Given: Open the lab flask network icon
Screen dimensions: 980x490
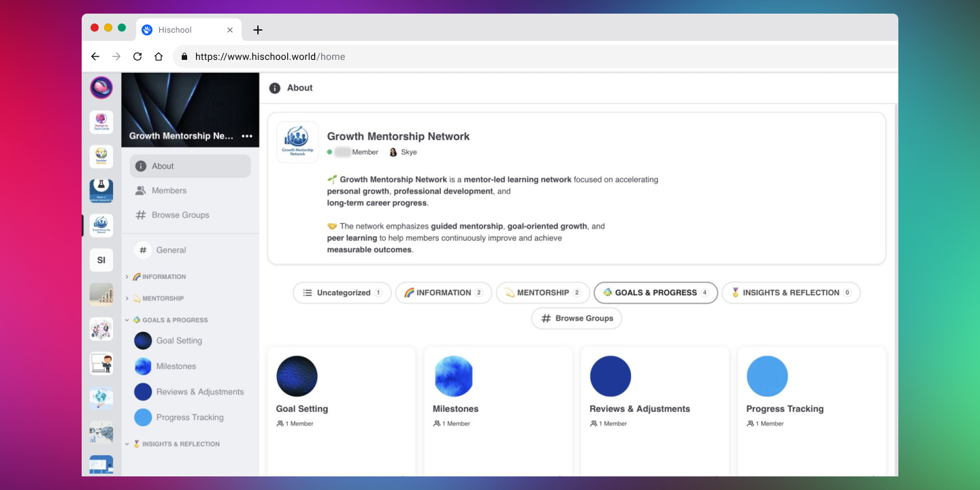Looking at the screenshot, I should [101, 191].
